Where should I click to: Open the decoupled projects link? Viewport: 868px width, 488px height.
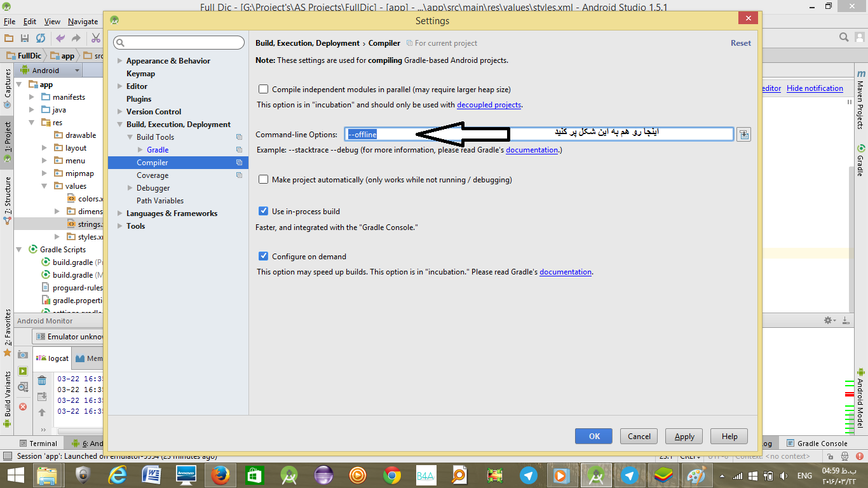pyautogui.click(x=489, y=105)
